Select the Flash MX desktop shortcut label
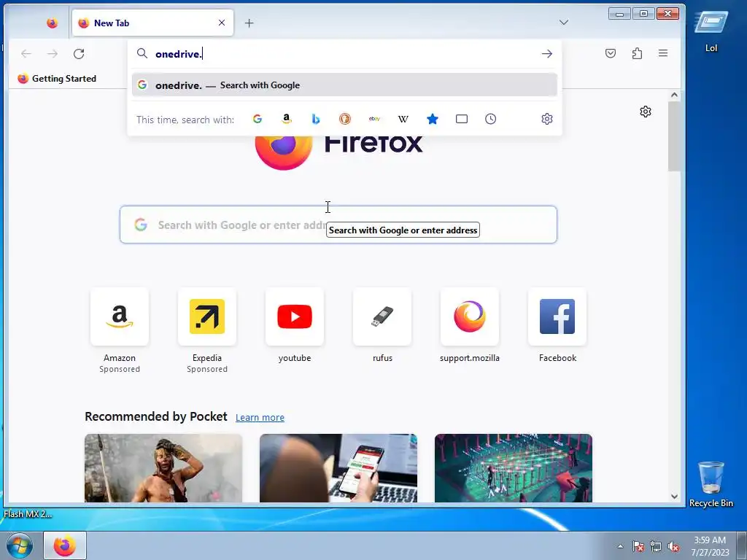 tap(28, 514)
